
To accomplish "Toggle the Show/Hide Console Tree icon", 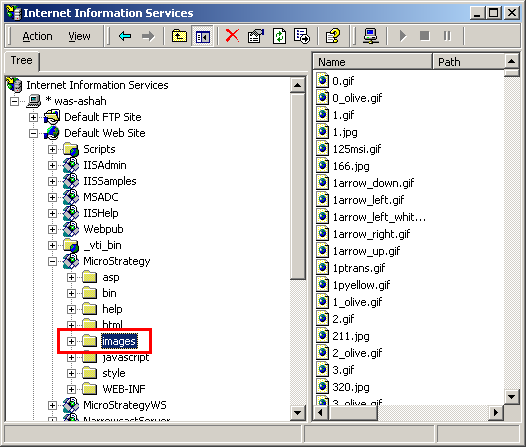I will 203,36.
